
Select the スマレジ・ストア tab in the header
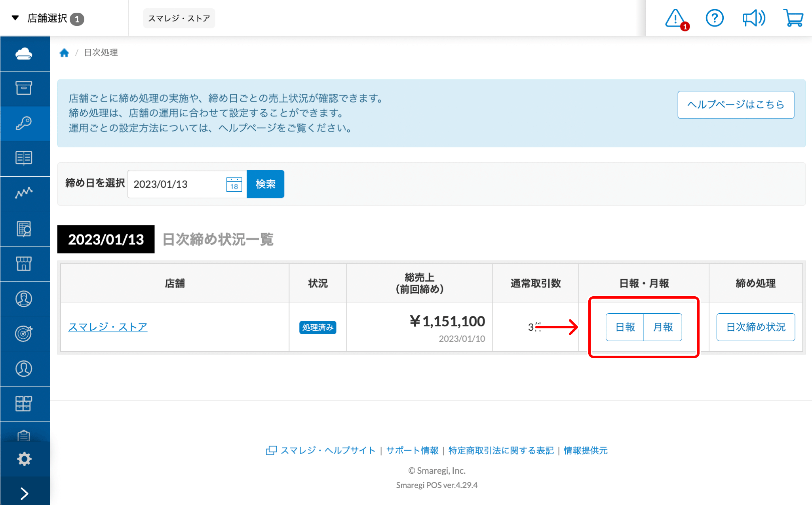coord(179,18)
